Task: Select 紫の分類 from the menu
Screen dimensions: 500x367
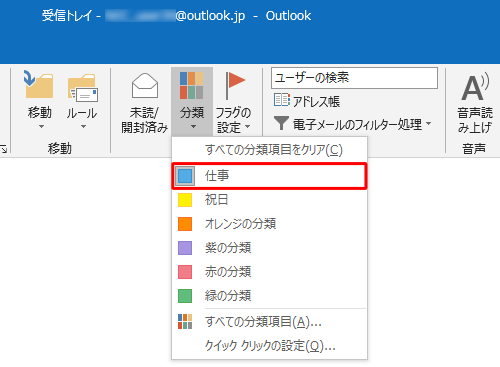Action: click(269, 248)
